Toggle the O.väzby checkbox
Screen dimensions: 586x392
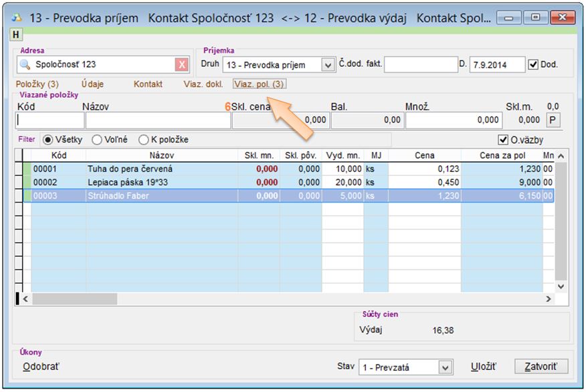504,140
